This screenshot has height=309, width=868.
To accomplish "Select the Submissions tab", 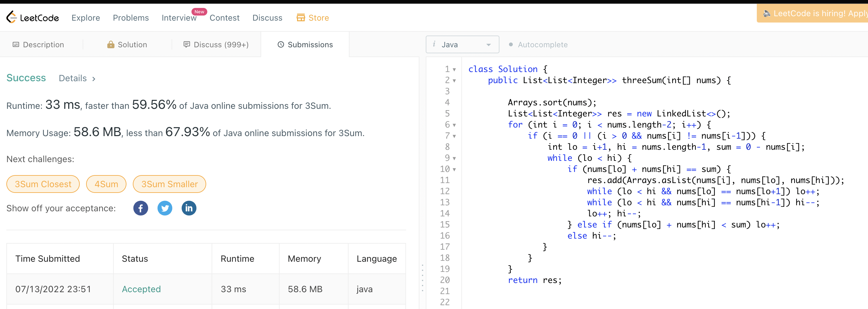I will click(x=305, y=44).
